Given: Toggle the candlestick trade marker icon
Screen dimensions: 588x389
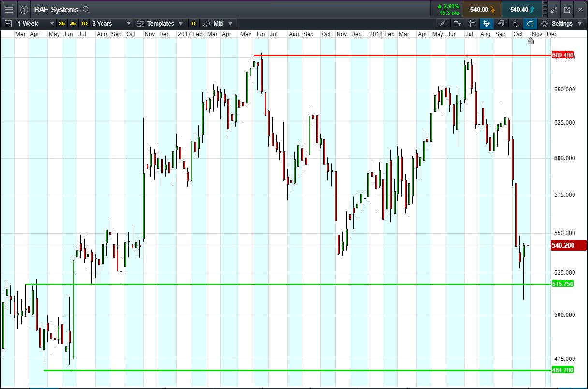Looking at the screenshot, I should coord(515,23).
